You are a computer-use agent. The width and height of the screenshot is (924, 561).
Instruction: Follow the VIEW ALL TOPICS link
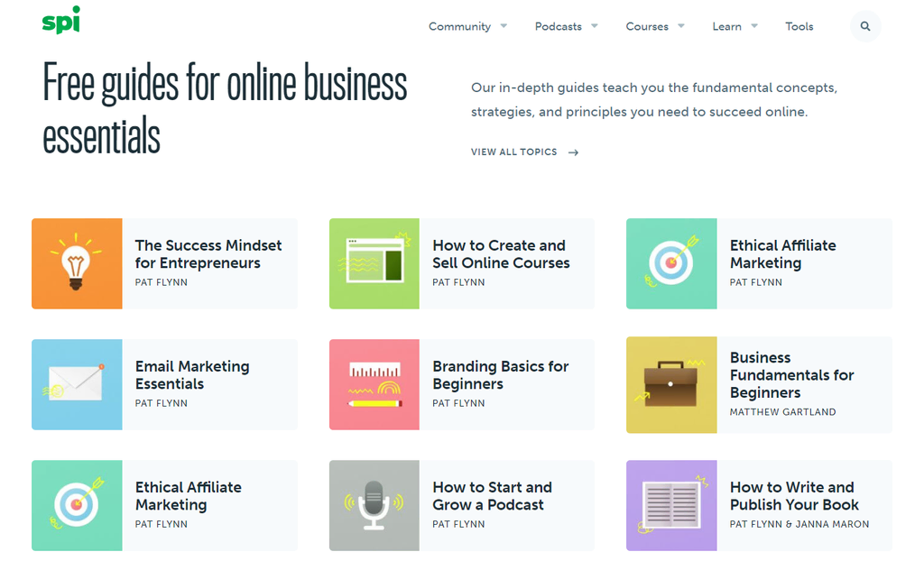(x=513, y=152)
